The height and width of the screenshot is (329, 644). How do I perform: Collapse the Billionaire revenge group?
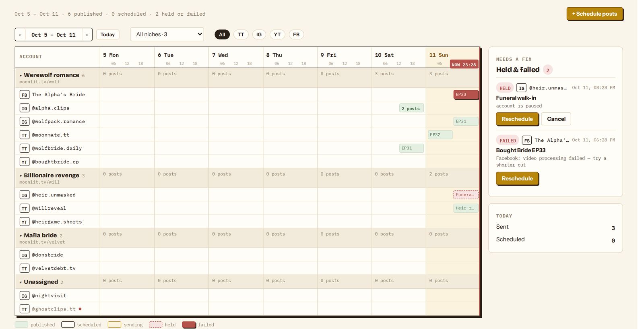coord(21,176)
